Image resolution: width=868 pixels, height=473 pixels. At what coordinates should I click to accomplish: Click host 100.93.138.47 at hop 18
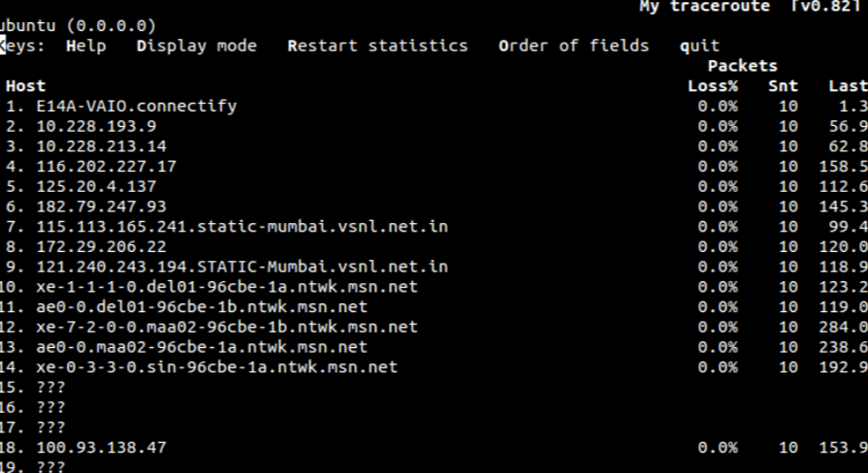point(101,448)
